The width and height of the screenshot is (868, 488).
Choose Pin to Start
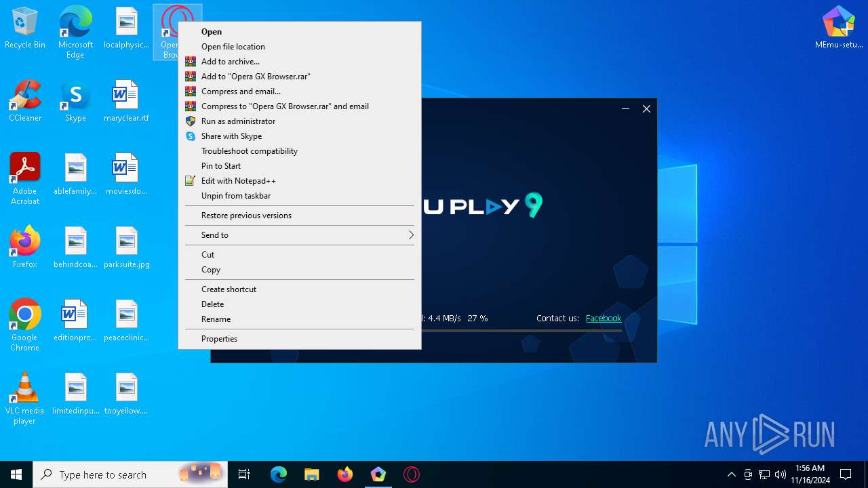299,166
